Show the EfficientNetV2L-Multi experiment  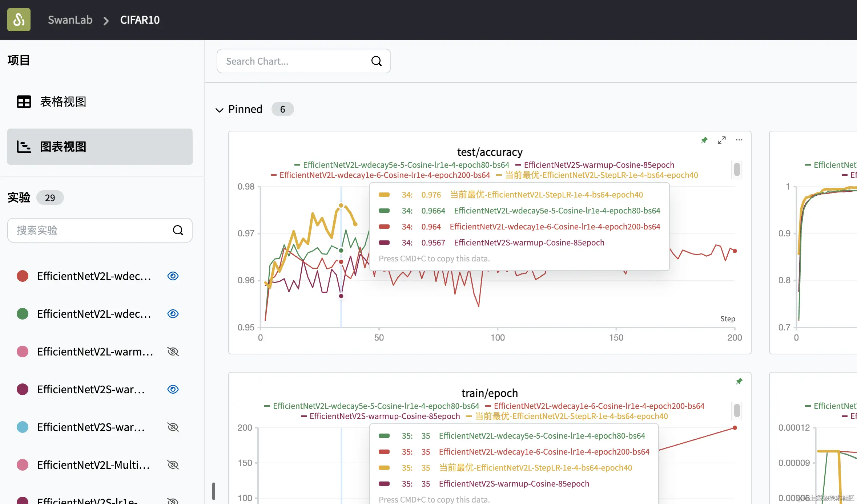173,465
